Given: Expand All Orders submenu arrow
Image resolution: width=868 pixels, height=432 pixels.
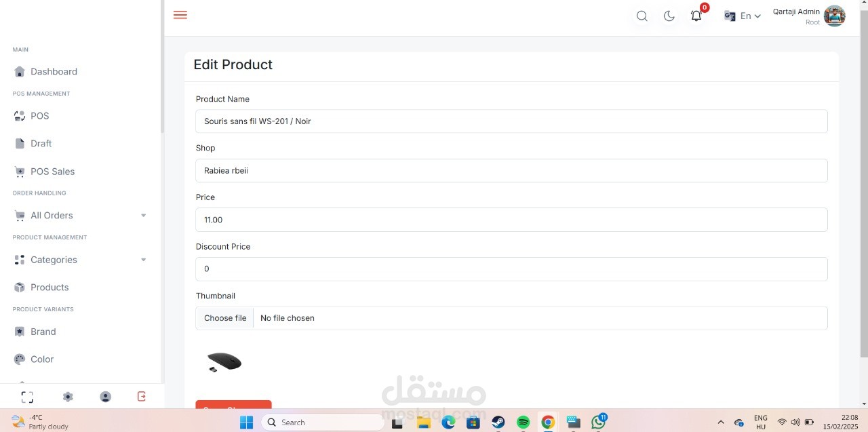Looking at the screenshot, I should coord(143,216).
